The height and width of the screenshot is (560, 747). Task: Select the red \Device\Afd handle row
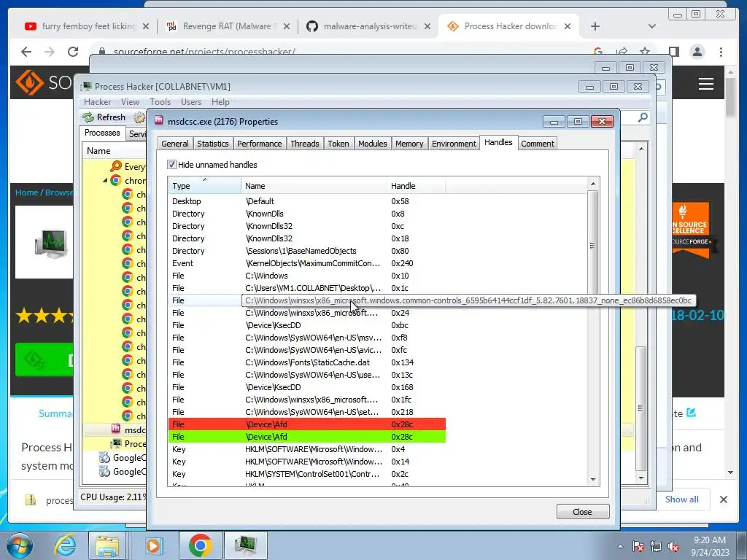click(x=307, y=424)
